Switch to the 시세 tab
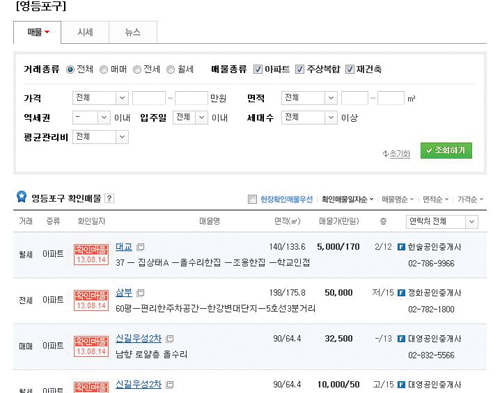Image resolution: width=500 pixels, height=393 pixels. pyautogui.click(x=85, y=32)
